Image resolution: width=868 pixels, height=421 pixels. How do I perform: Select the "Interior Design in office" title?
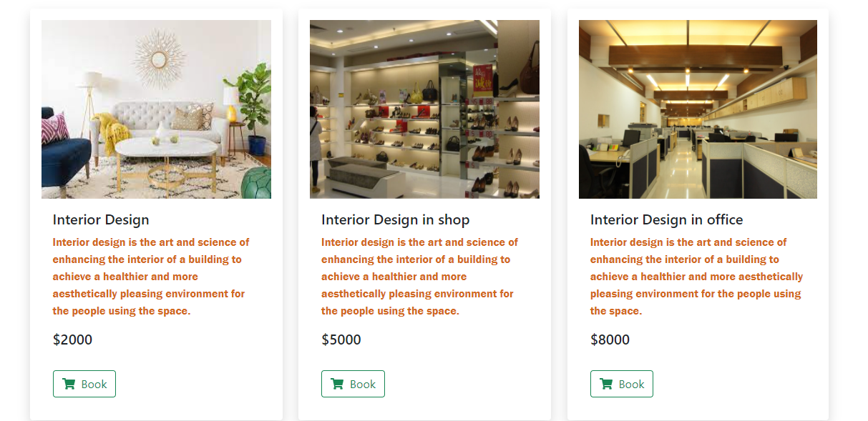pos(666,219)
